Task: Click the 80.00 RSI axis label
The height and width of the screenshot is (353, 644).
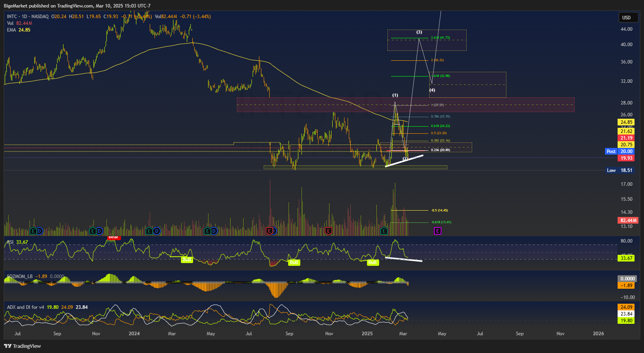Action: tap(626, 241)
